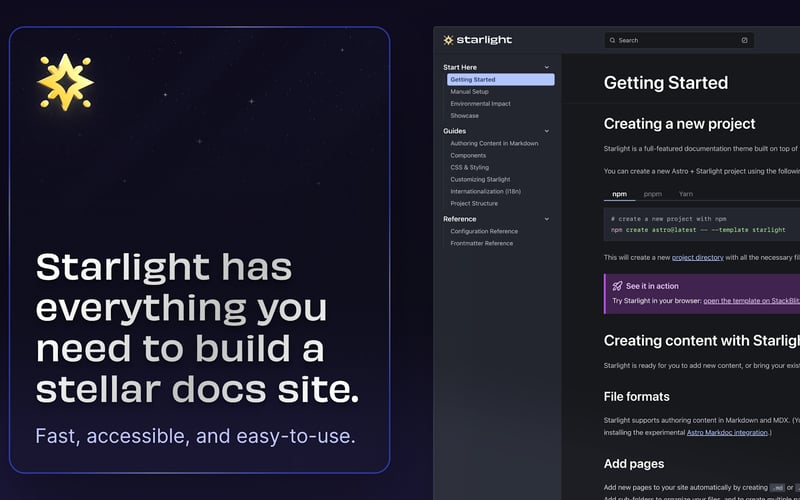The height and width of the screenshot is (500, 800).
Task: Open the Getting Started sidebar page
Action: [501, 80]
